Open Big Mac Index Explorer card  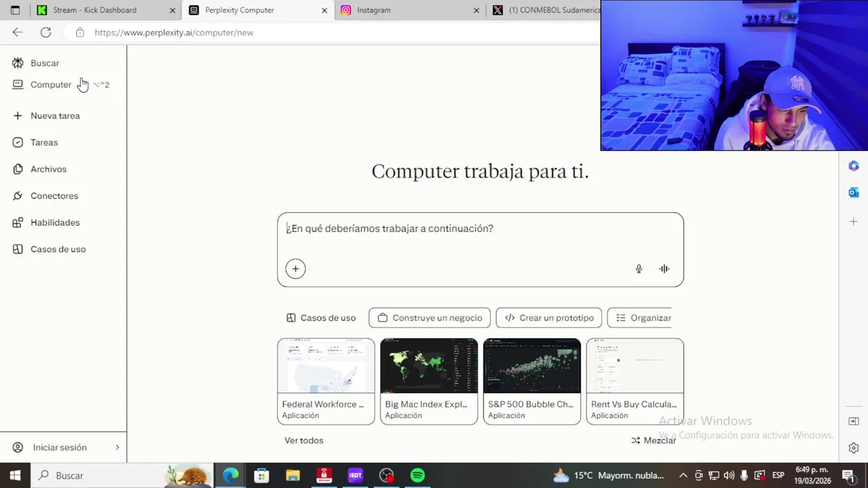click(429, 382)
